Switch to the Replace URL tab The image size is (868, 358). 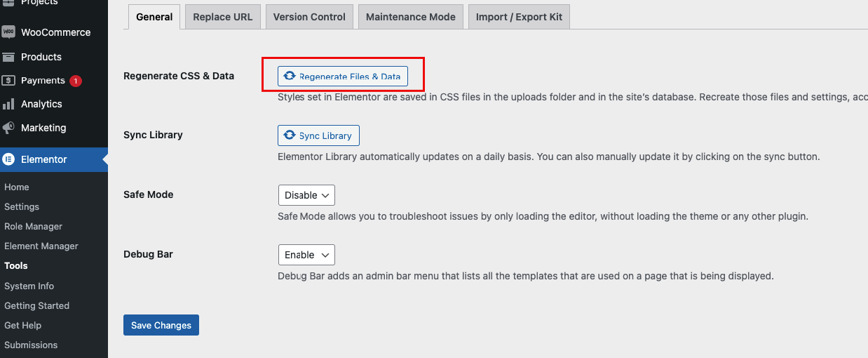tap(223, 17)
